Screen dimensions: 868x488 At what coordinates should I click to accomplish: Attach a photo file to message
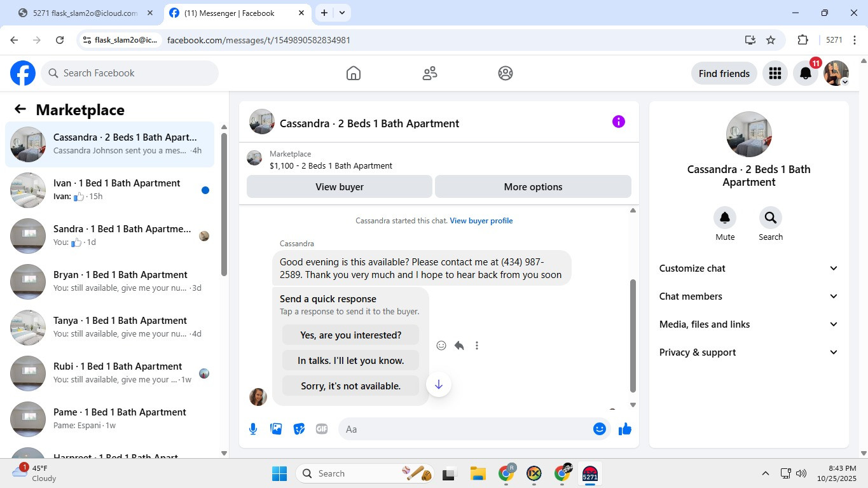pyautogui.click(x=276, y=429)
